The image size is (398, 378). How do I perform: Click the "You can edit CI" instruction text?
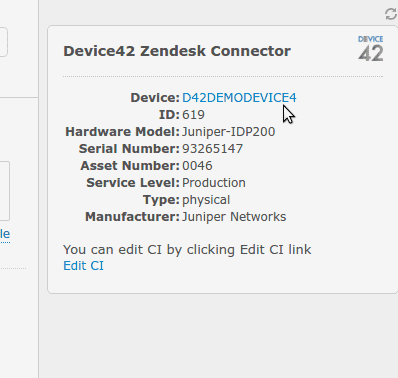pos(187,249)
